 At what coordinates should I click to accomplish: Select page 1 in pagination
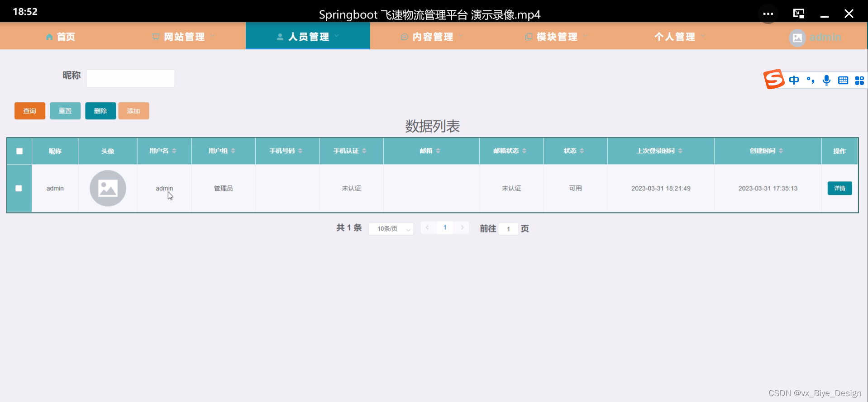click(x=445, y=227)
